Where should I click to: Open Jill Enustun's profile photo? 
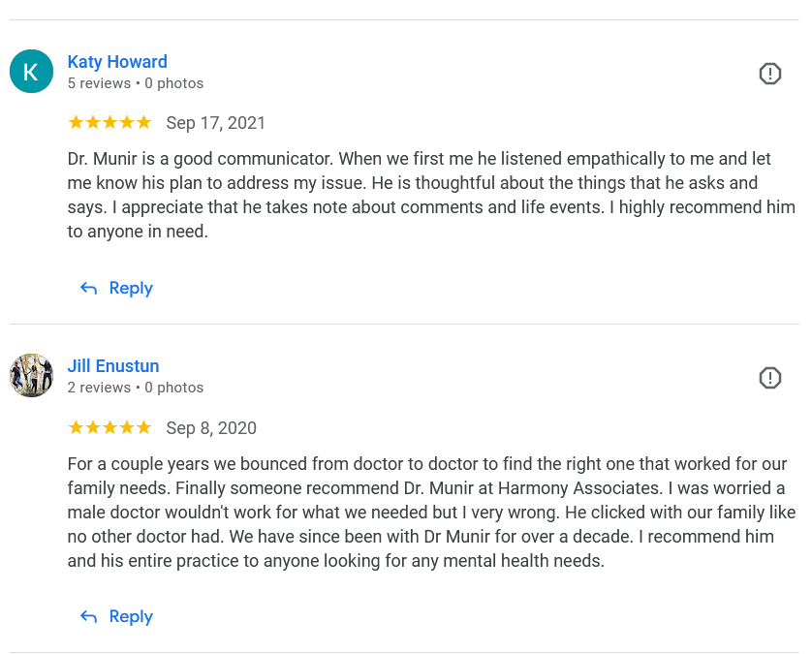[x=31, y=376]
